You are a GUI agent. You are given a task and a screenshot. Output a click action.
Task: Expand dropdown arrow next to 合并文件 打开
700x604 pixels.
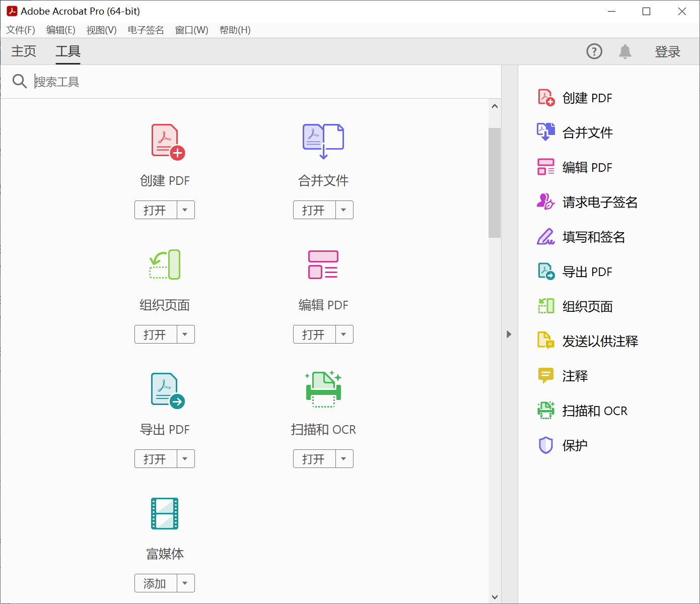click(x=344, y=210)
